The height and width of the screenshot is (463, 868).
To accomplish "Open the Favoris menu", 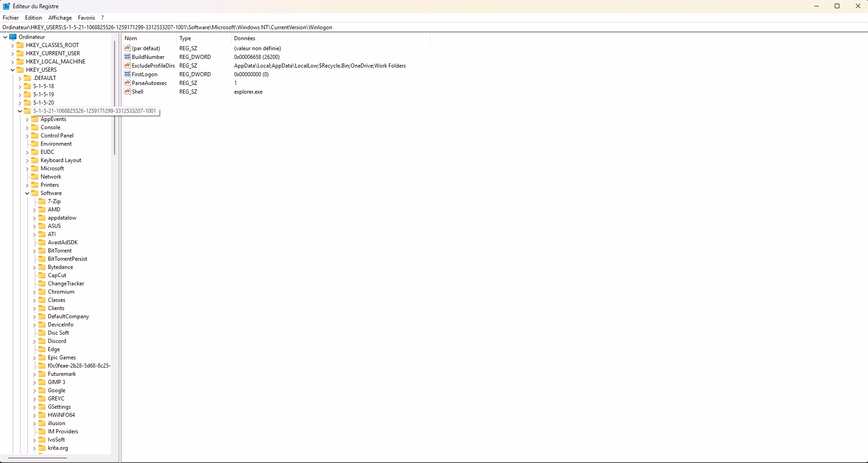I will point(86,18).
